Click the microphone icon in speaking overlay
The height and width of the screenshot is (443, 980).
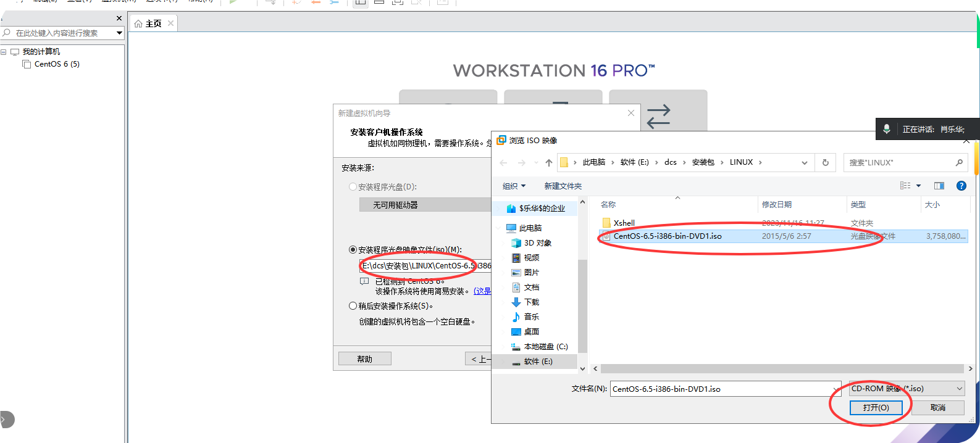click(886, 129)
